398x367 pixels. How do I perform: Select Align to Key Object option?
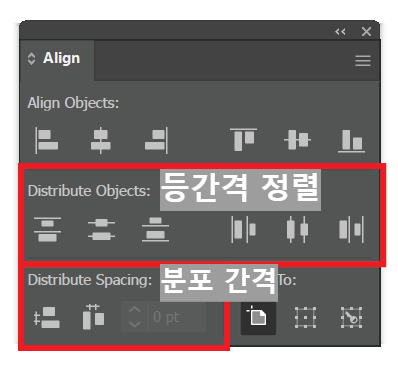coord(351,318)
